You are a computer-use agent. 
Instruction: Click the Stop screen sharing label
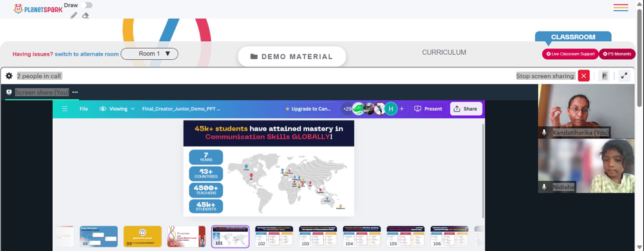545,76
